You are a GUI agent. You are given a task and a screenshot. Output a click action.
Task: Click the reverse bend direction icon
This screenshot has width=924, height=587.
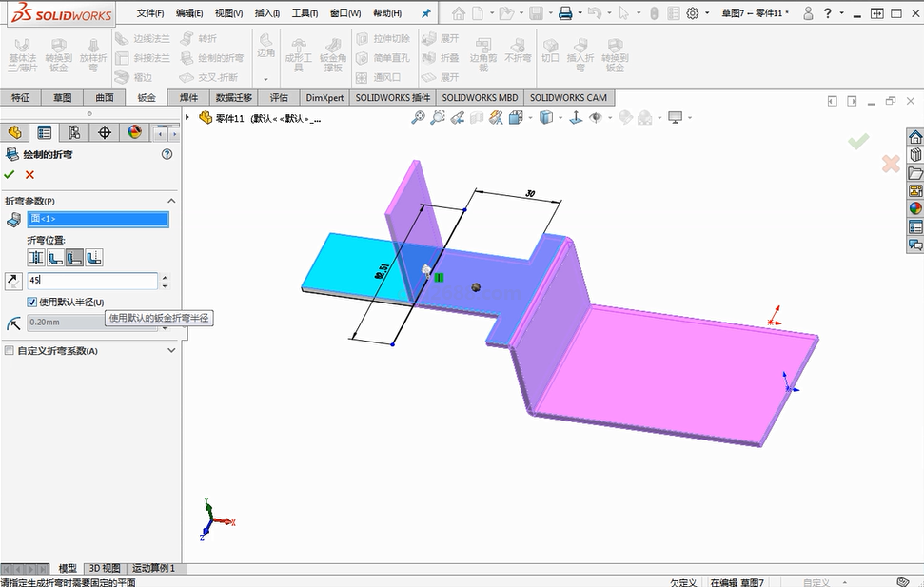(x=13, y=281)
